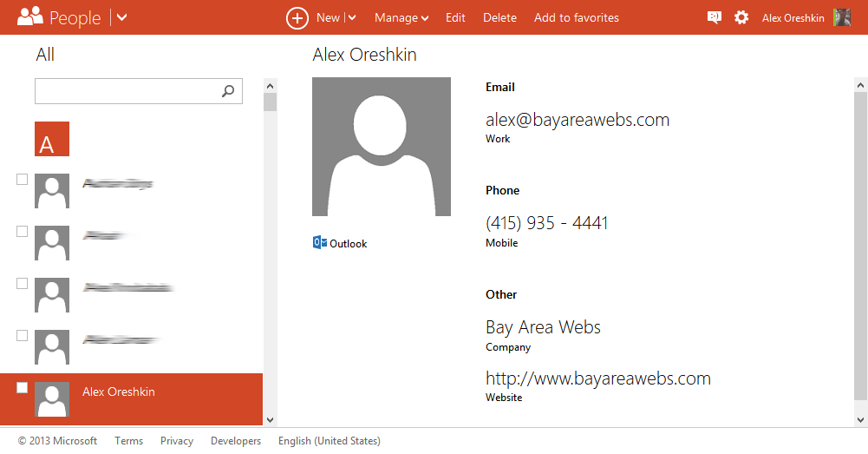Open the settings gear icon
This screenshot has width=868, height=454.
click(x=741, y=17)
